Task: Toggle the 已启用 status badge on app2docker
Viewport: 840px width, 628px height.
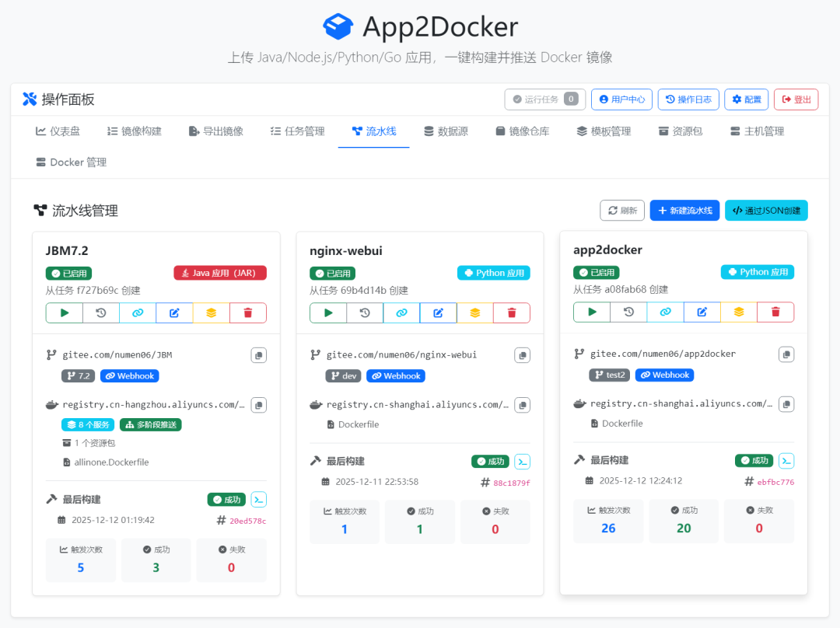Action: click(596, 273)
